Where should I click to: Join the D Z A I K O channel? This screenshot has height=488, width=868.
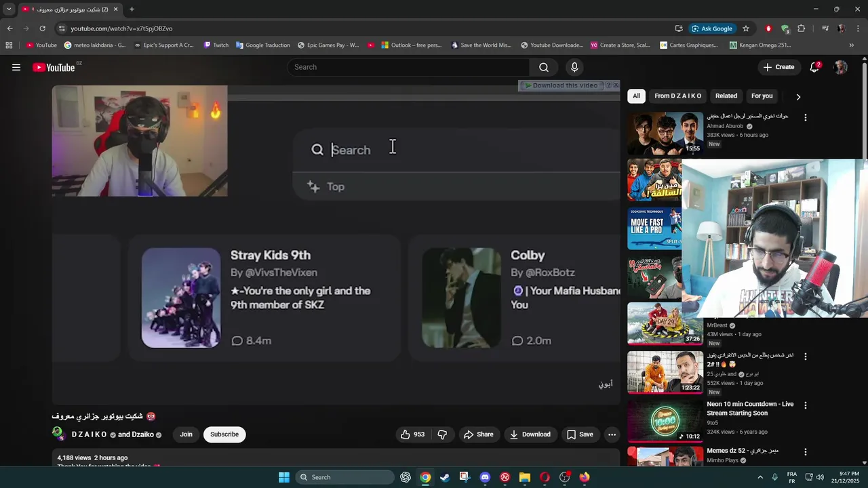click(x=186, y=434)
